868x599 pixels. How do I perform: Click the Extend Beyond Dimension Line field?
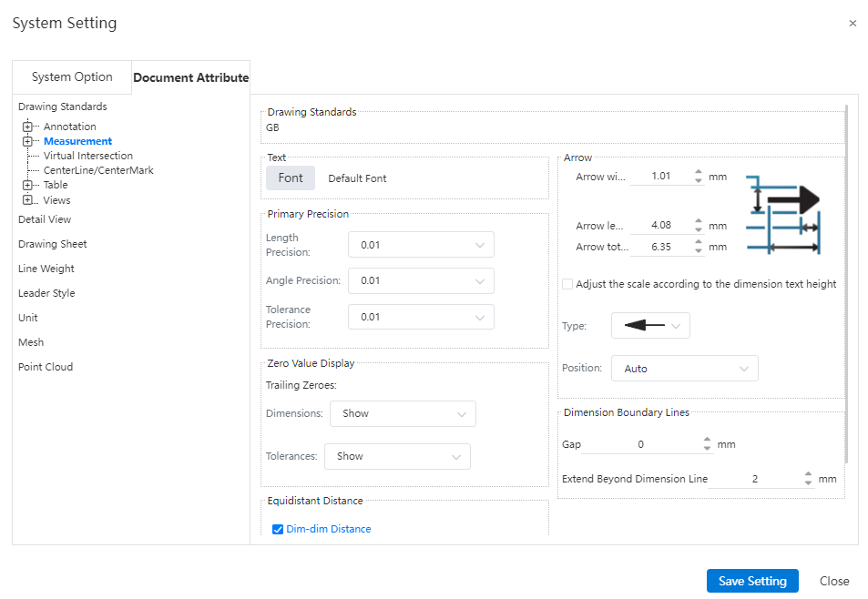(x=754, y=479)
